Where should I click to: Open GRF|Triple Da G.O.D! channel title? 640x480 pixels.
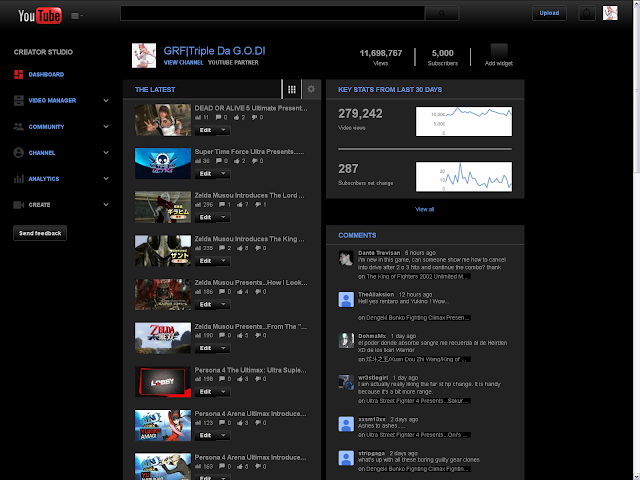click(214, 51)
